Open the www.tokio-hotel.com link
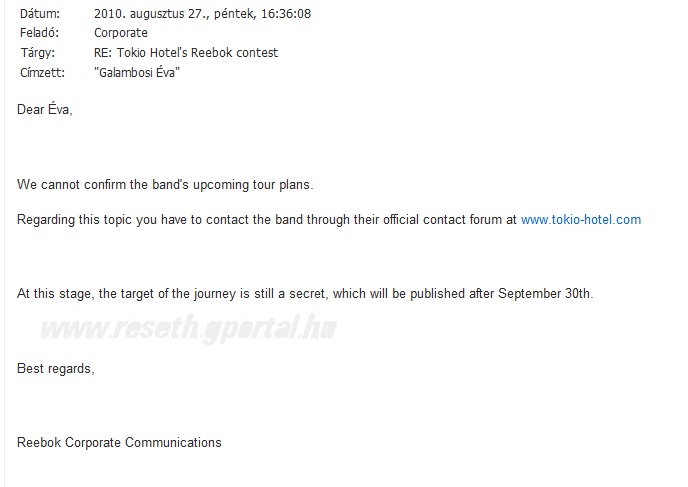The height and width of the screenshot is (487, 688). (581, 219)
